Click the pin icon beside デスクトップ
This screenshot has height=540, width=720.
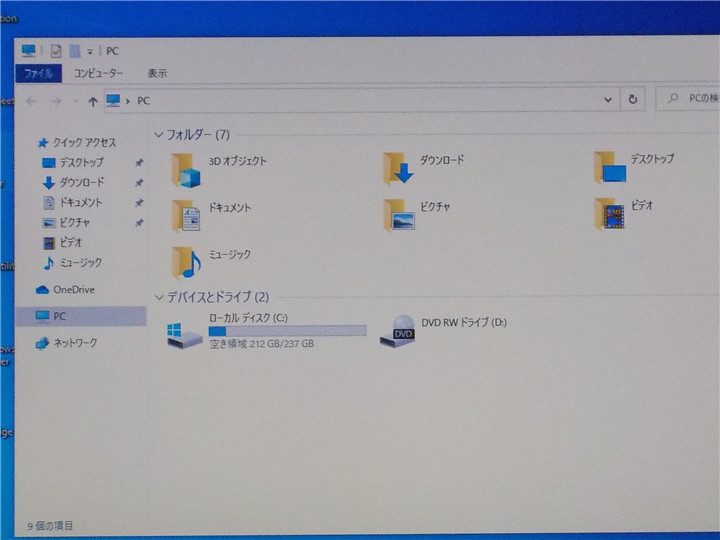pyautogui.click(x=139, y=162)
